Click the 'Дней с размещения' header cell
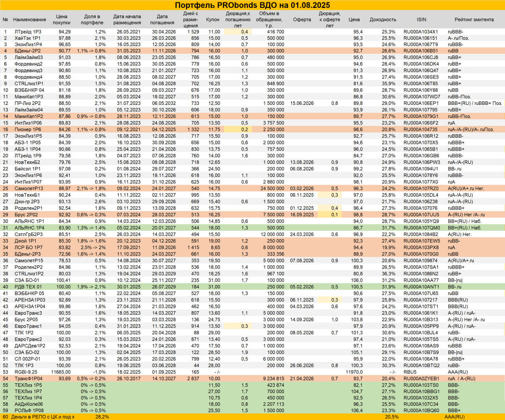 coord(191,20)
